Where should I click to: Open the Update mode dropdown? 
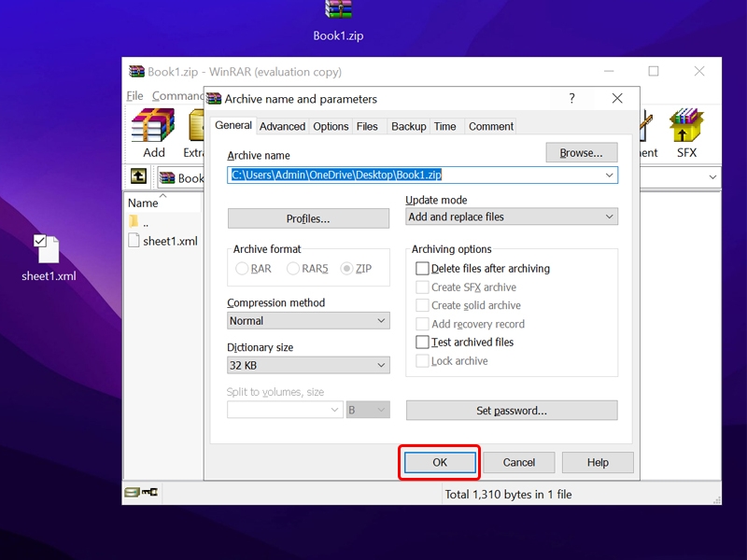point(512,217)
